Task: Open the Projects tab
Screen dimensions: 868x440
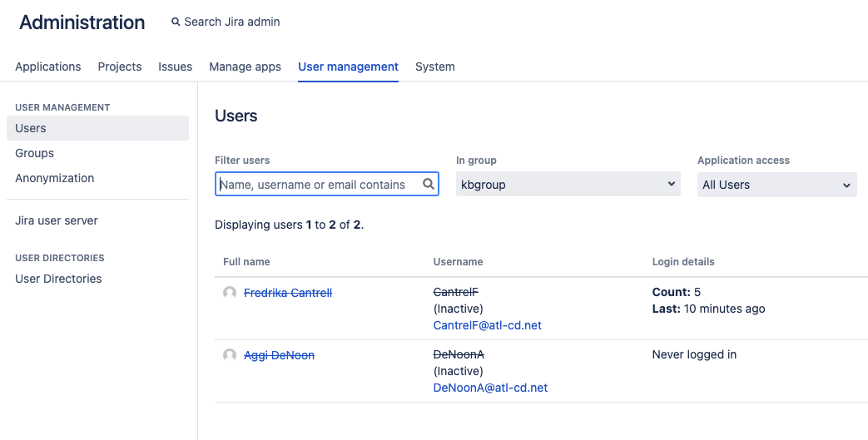Action: [x=120, y=67]
